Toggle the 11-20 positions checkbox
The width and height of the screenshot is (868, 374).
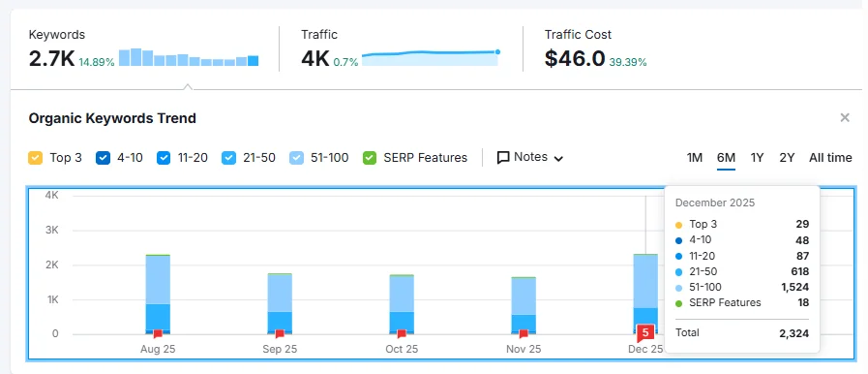[x=164, y=158]
